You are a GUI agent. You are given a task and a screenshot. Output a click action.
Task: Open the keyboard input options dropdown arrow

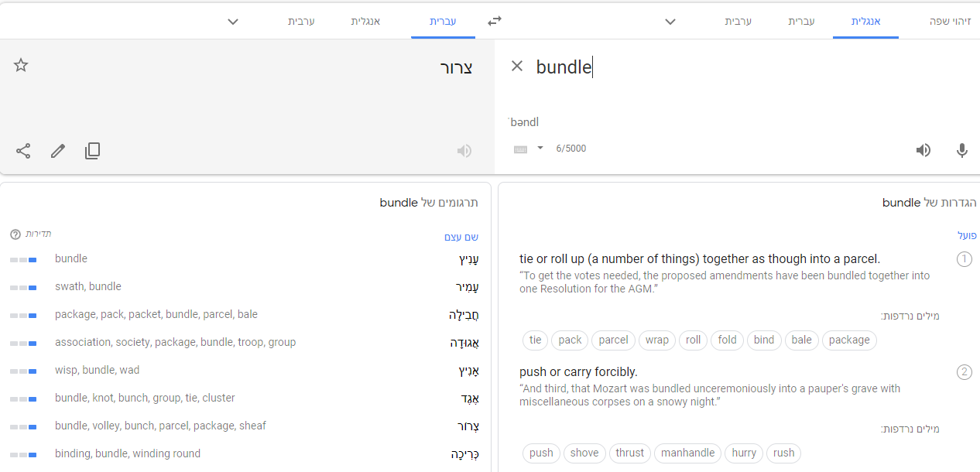tap(540, 149)
